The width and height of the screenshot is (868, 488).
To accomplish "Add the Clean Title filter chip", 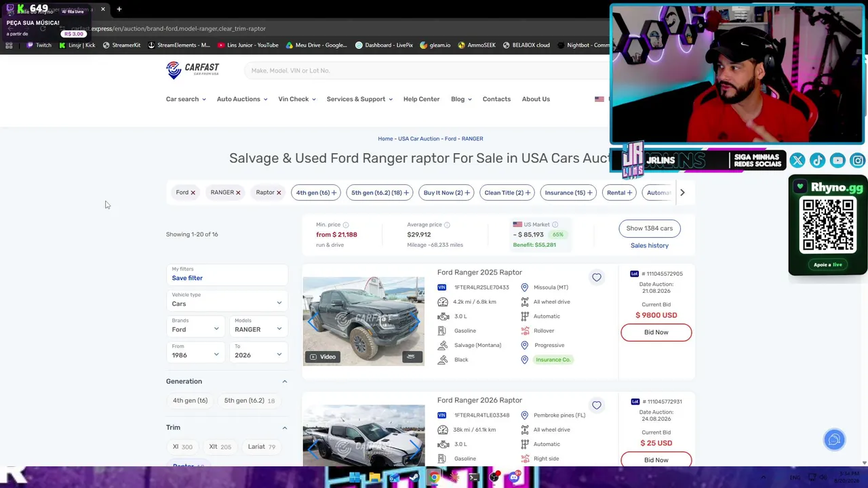I will (x=508, y=192).
